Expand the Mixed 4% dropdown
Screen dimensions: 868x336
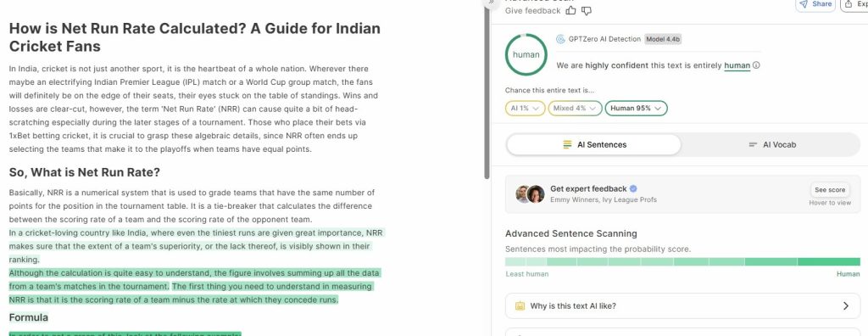[x=575, y=108]
